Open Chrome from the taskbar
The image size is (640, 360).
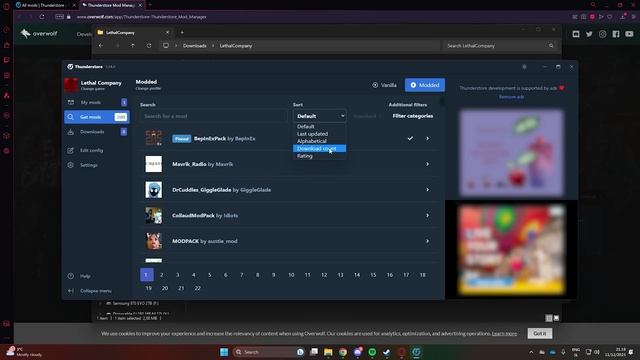(343, 352)
